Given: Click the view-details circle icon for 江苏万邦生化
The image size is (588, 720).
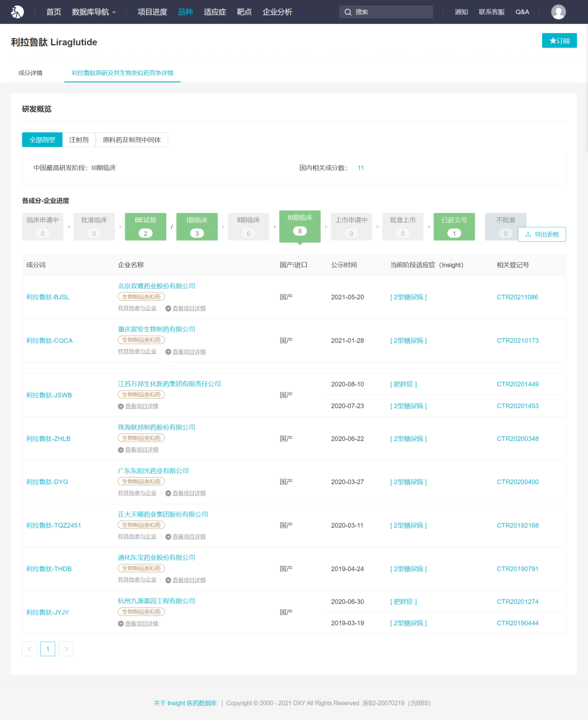Looking at the screenshot, I should (121, 406).
